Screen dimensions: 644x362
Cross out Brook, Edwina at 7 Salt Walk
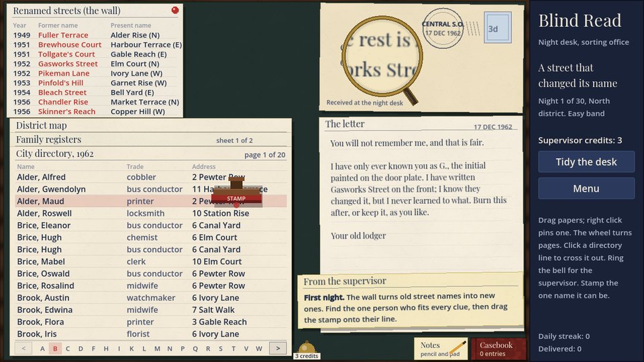tap(151, 310)
